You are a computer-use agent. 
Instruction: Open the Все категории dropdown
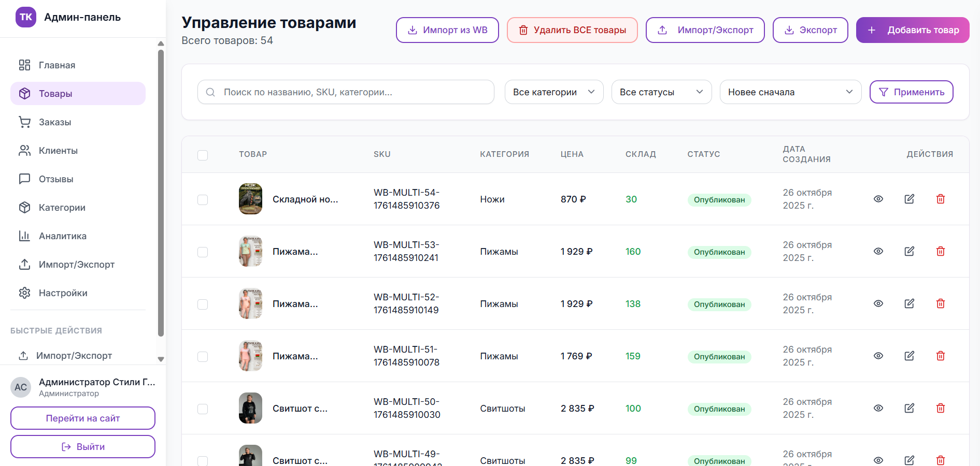click(553, 92)
